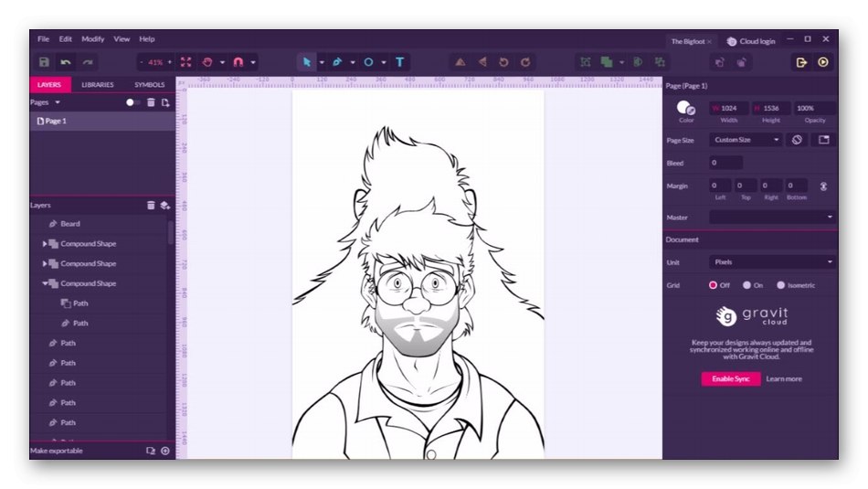Click the Layers panel scrollbar
The height and width of the screenshot is (489, 868).
click(171, 233)
